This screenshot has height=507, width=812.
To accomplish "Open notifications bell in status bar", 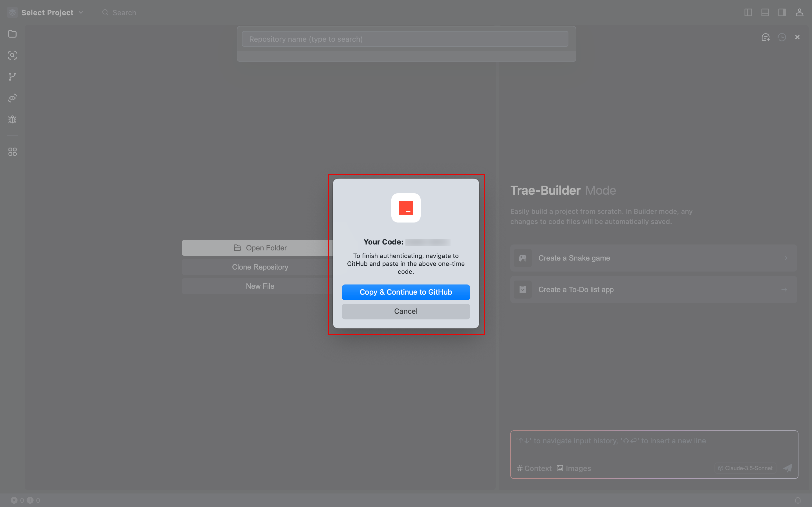I will coord(798,500).
